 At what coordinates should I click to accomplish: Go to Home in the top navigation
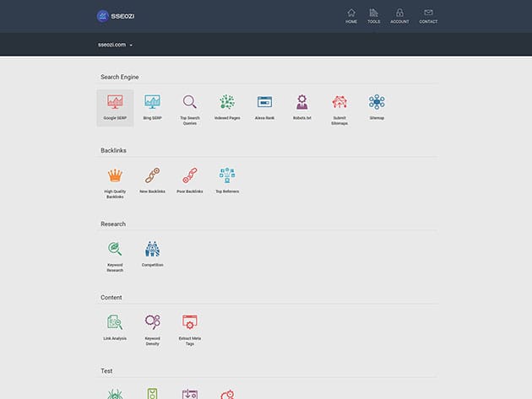tap(351, 16)
